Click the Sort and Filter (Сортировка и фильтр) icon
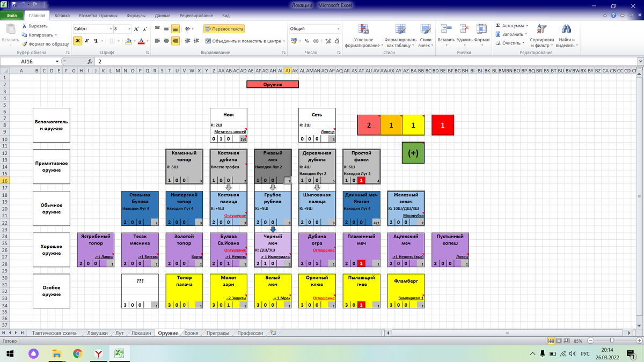This screenshot has height=362, width=644. pos(541,29)
